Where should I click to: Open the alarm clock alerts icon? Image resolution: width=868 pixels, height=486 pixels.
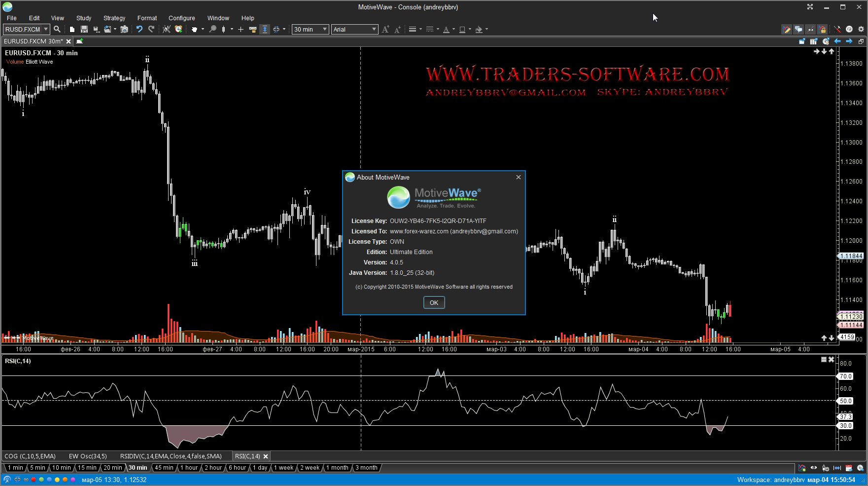[178, 29]
